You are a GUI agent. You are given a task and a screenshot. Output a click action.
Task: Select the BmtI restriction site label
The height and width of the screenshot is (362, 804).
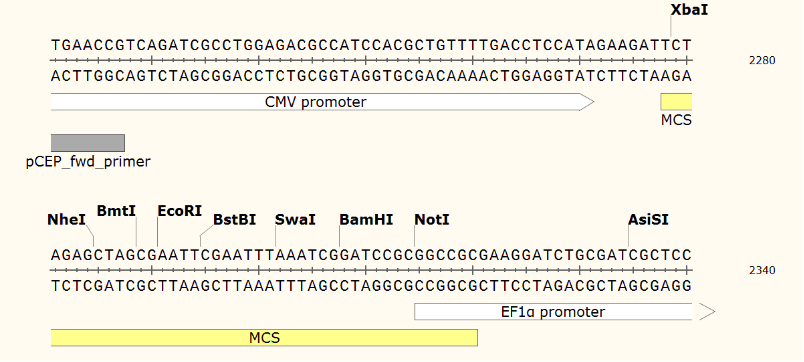pyautogui.click(x=116, y=211)
